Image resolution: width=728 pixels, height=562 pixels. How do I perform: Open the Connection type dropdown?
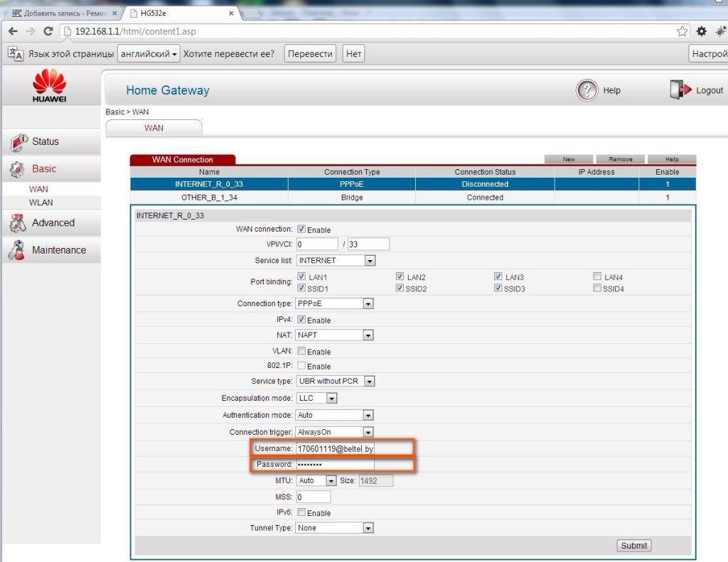click(x=335, y=303)
